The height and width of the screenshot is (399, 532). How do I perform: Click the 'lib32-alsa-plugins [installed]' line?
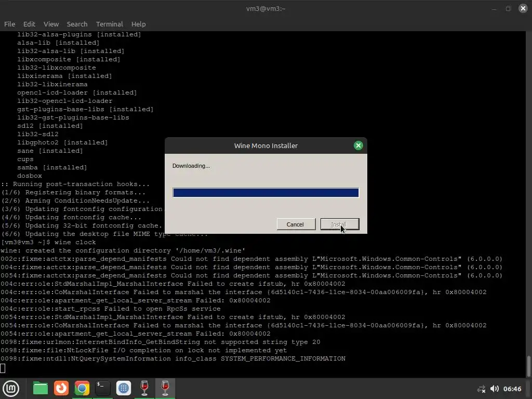click(79, 34)
